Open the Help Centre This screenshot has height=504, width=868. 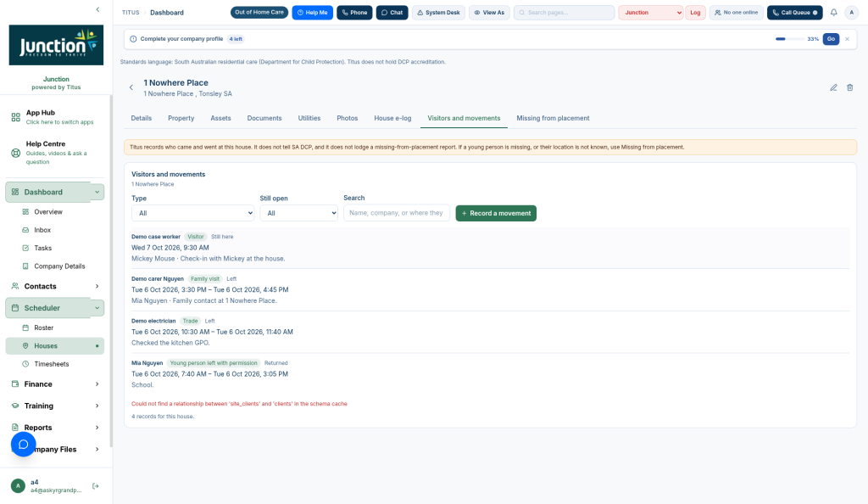[55, 153]
